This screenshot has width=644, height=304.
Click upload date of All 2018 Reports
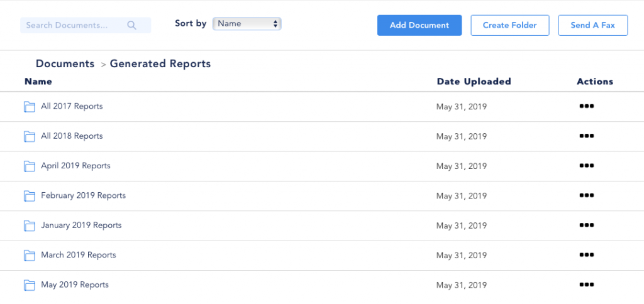point(462,137)
